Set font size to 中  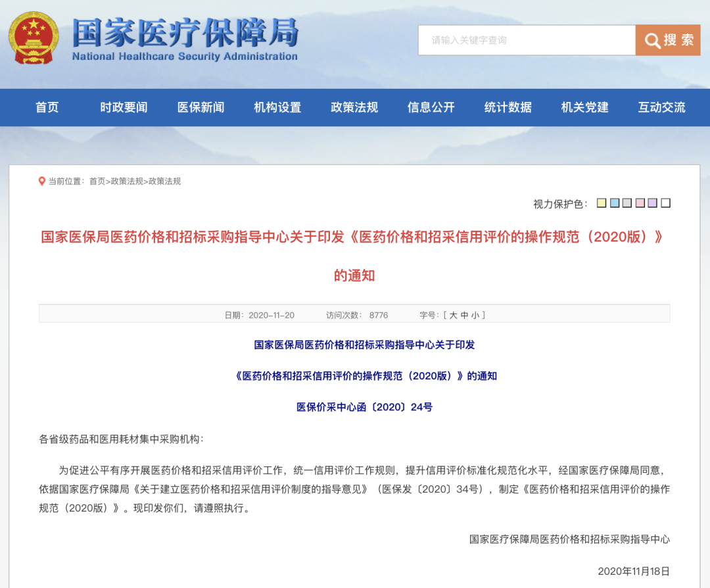click(464, 315)
